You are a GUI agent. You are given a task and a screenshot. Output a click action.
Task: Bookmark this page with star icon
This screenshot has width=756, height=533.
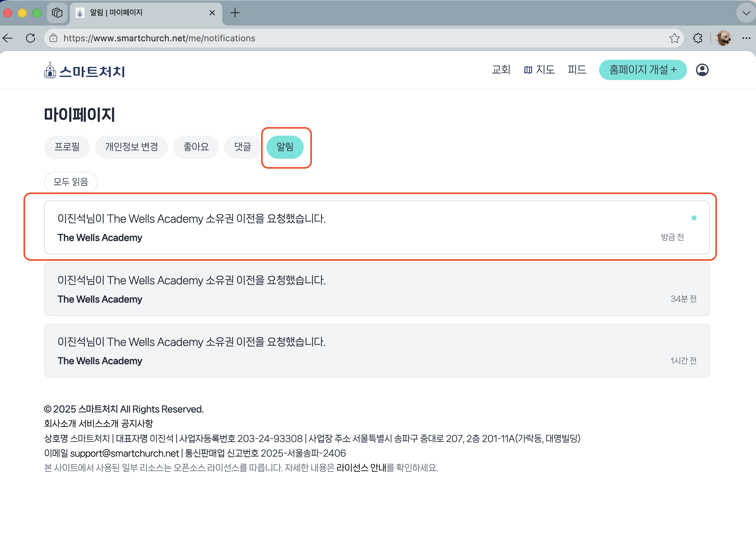pyautogui.click(x=674, y=38)
